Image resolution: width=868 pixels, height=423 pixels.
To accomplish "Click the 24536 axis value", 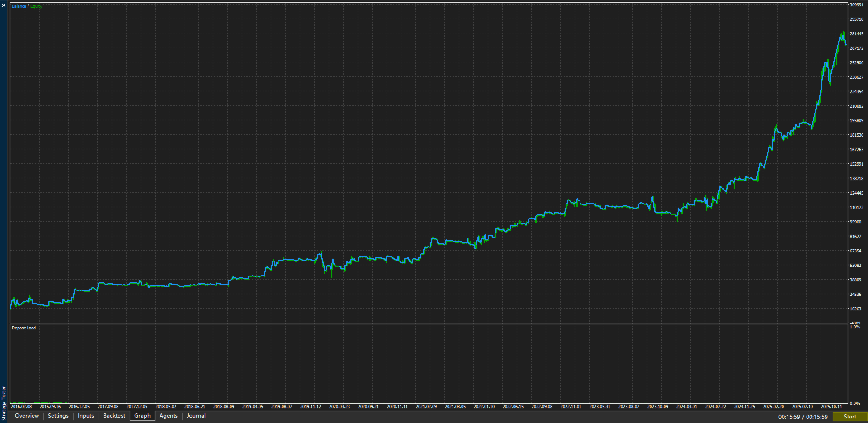I will [x=856, y=295].
